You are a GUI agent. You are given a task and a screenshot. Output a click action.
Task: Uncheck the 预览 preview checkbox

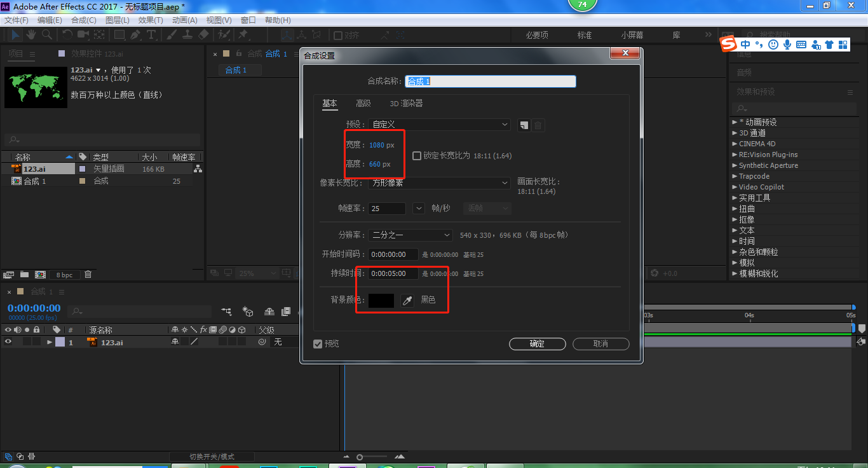[318, 344]
